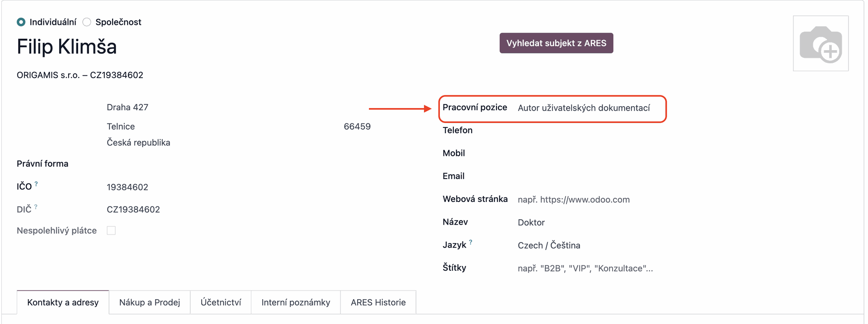Click the help question mark next to IČO

point(36,184)
